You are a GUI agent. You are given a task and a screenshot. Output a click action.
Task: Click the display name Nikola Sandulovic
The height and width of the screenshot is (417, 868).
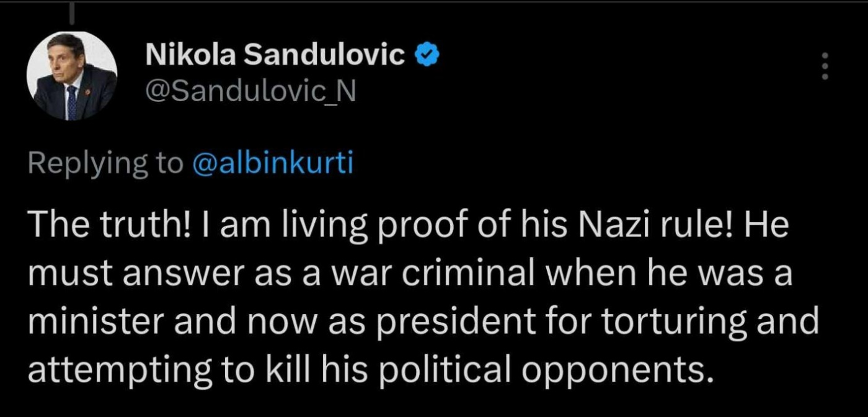pyautogui.click(x=275, y=56)
